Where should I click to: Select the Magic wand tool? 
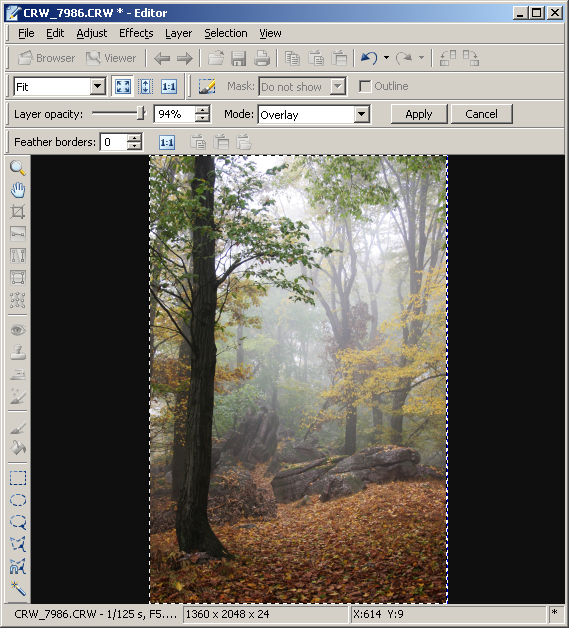[18, 588]
